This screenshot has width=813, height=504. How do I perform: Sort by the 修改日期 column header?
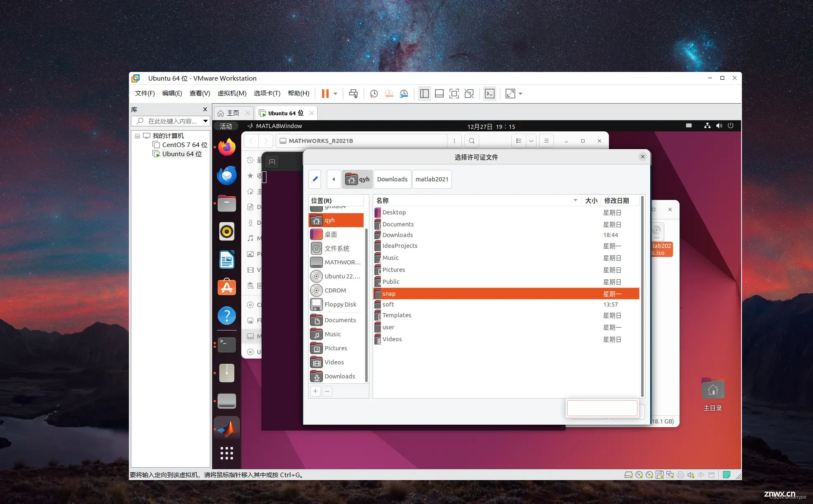[620, 201]
